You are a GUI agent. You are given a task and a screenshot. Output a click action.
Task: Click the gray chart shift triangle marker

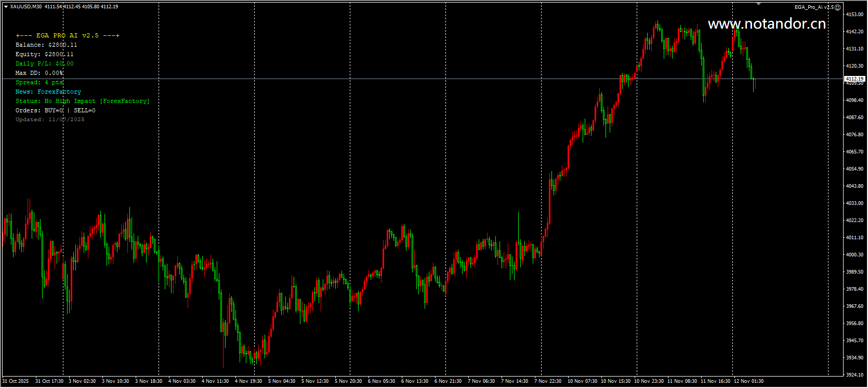pyautogui.click(x=758, y=4)
